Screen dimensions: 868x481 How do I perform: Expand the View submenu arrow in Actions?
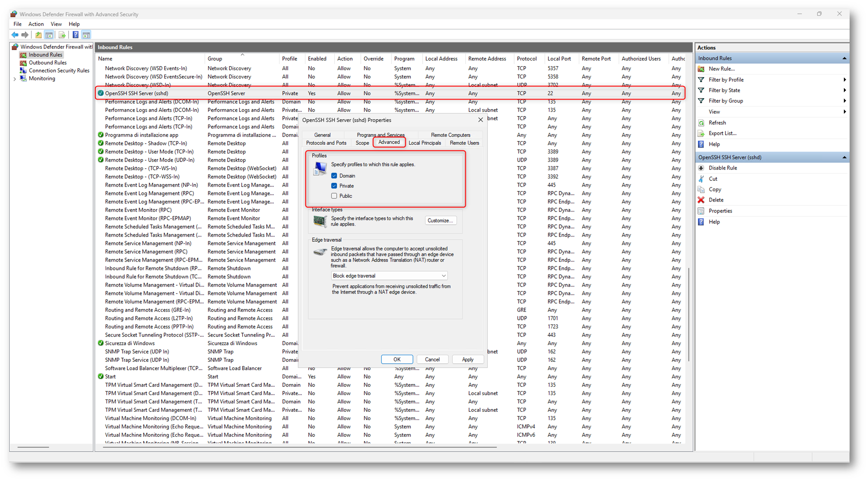844,112
